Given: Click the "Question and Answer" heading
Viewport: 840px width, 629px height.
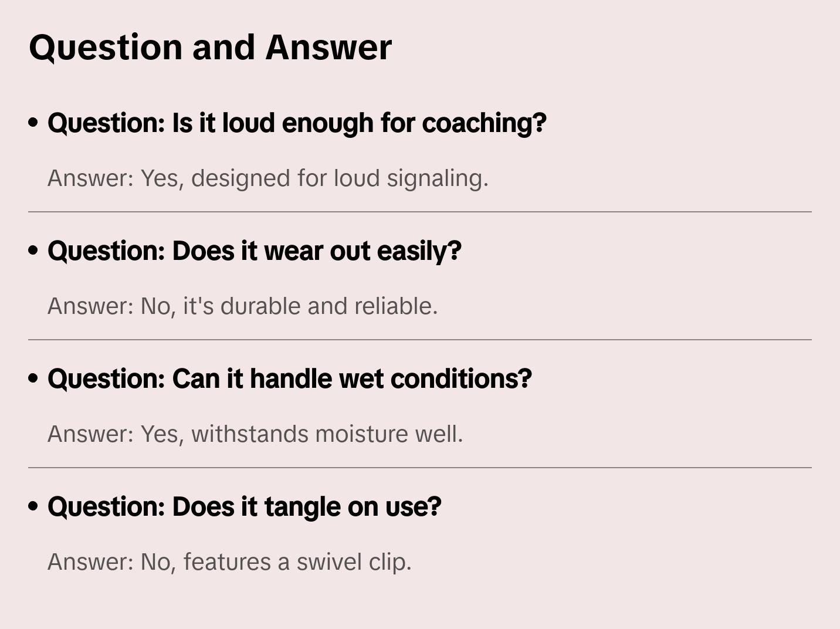Looking at the screenshot, I should click(x=210, y=48).
